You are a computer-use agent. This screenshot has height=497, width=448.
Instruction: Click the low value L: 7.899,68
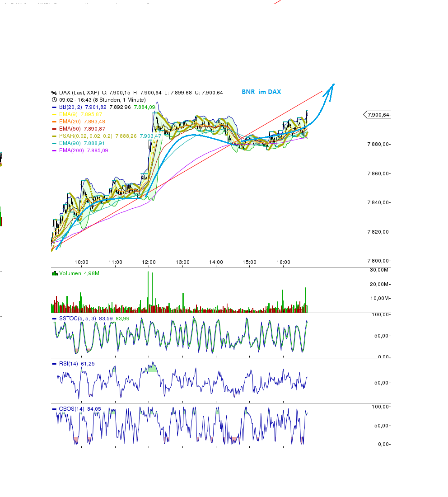[x=178, y=93]
